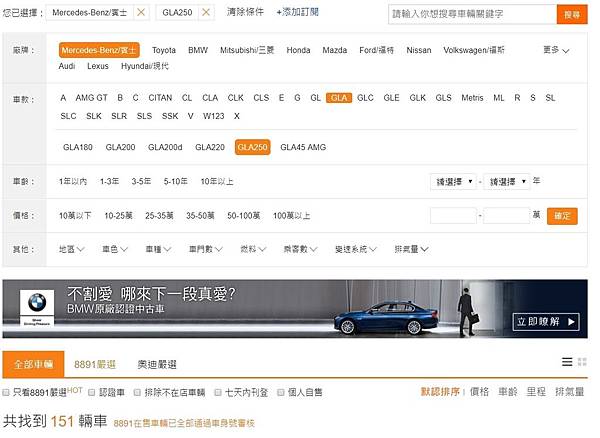Image resolution: width=600 pixels, height=438 pixels.
Task: Select the highlighted Mercedes-Benz brand button
Action: click(x=99, y=50)
